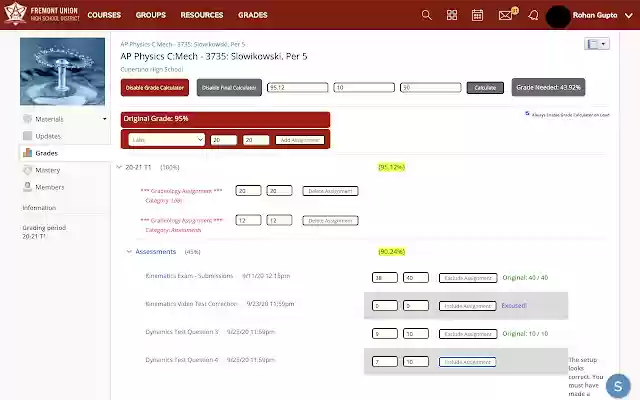Screen dimensions: 640x400
Task: Expand the Rohan Gupta account menu arrow
Action: pyautogui.click(x=629, y=16)
